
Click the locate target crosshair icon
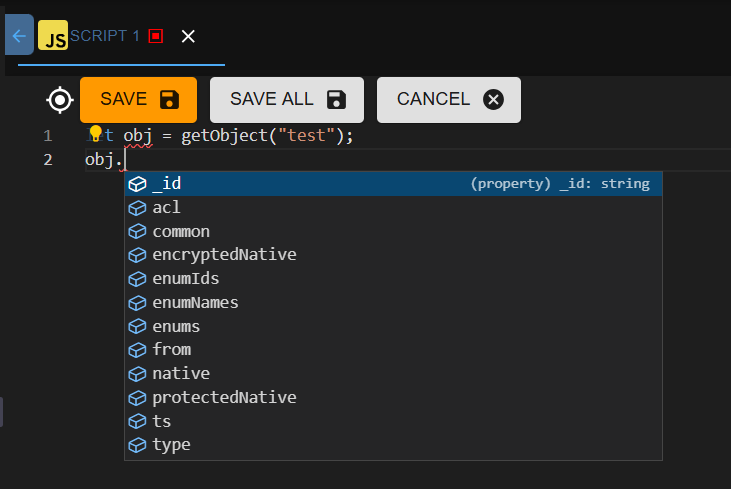click(x=60, y=100)
